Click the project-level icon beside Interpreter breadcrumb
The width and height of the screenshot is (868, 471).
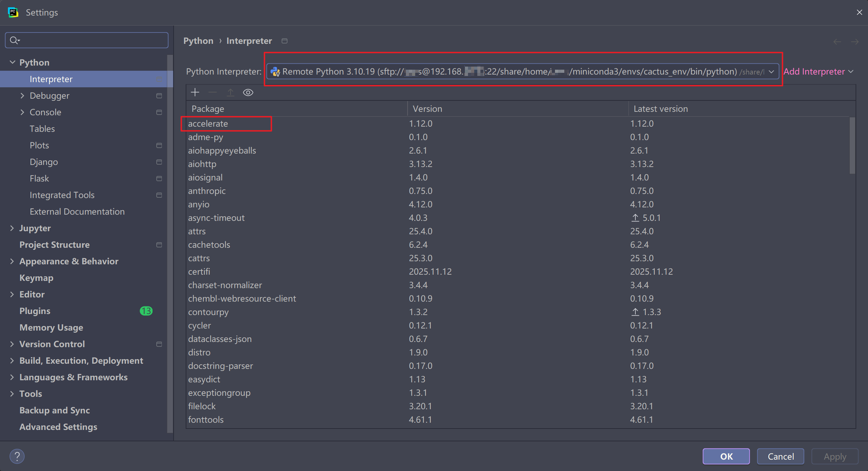(x=284, y=41)
